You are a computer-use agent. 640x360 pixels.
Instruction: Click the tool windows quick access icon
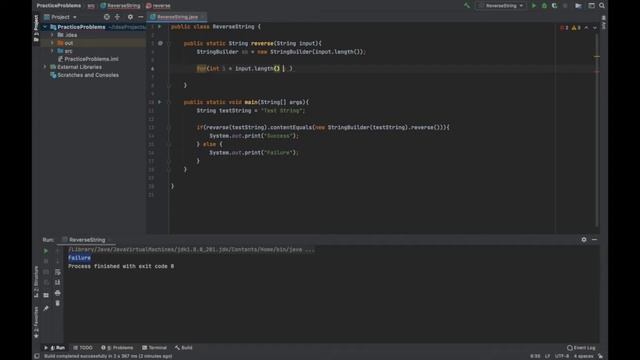(x=37, y=356)
